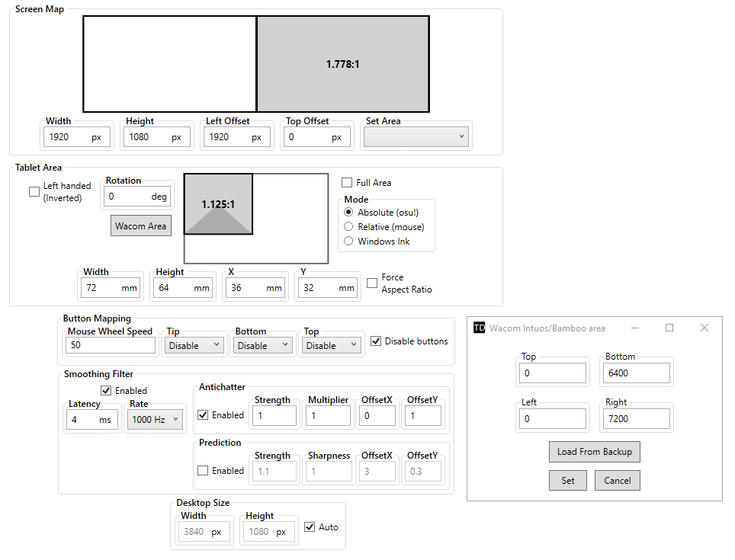Click the TD icon in Wacom dialog title bar
The width and height of the screenshot is (735, 560).
click(x=479, y=328)
